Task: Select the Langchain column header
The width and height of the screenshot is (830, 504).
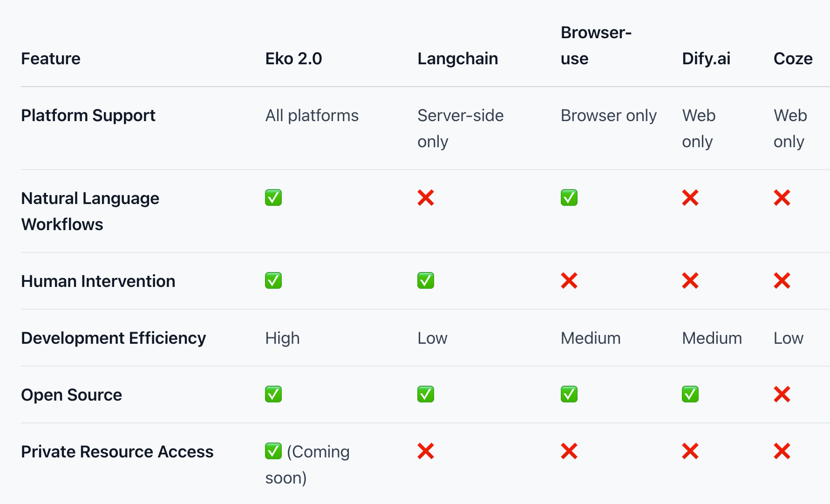Action: [458, 59]
